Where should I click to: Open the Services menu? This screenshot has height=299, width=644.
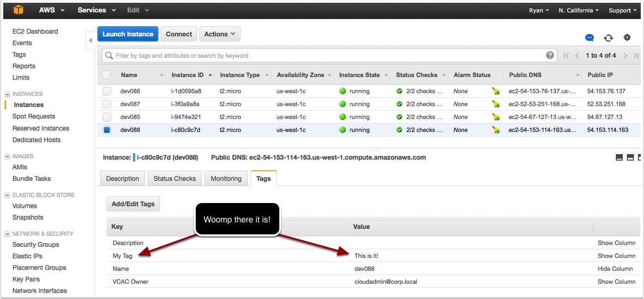tap(96, 10)
